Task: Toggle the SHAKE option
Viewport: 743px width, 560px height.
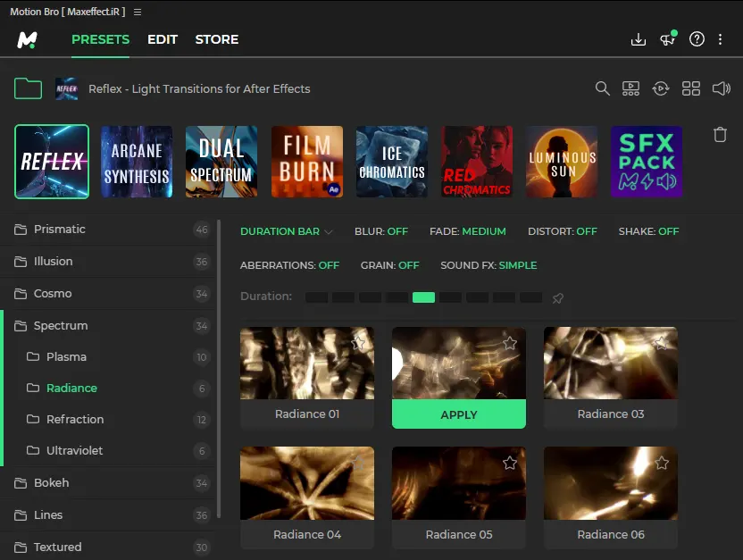Action: [648, 231]
